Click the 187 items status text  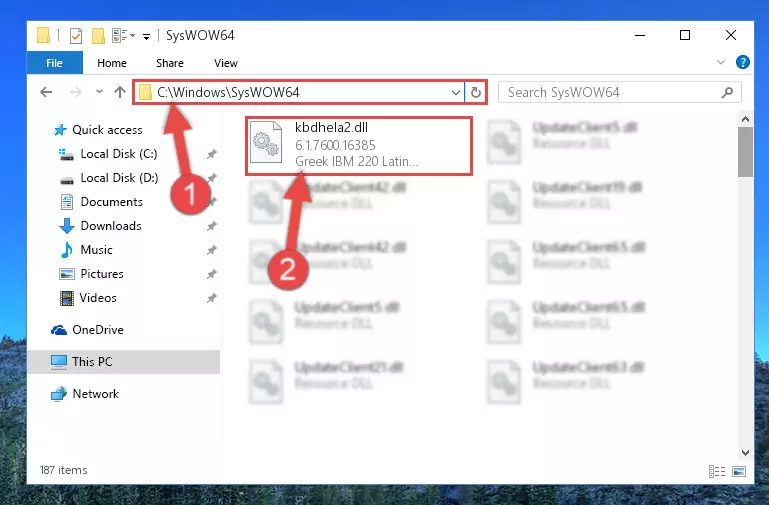point(64,470)
